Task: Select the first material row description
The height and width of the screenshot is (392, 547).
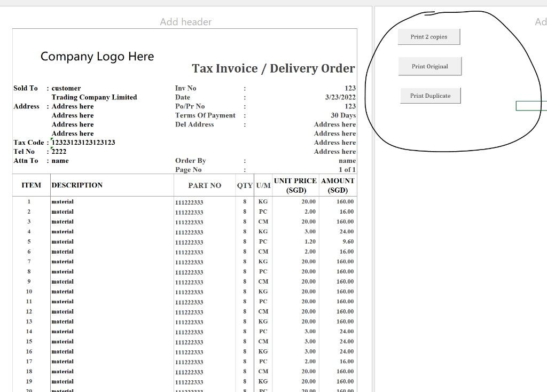Action: click(62, 201)
